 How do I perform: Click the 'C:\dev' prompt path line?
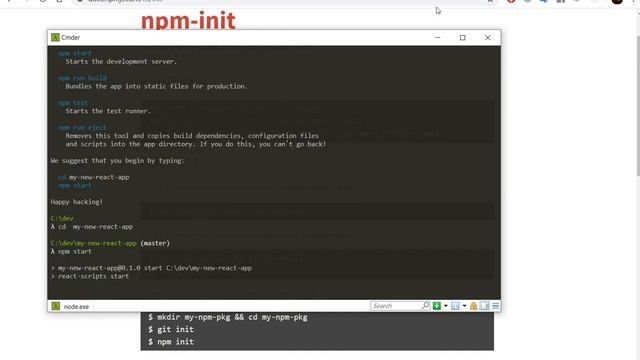click(x=62, y=218)
